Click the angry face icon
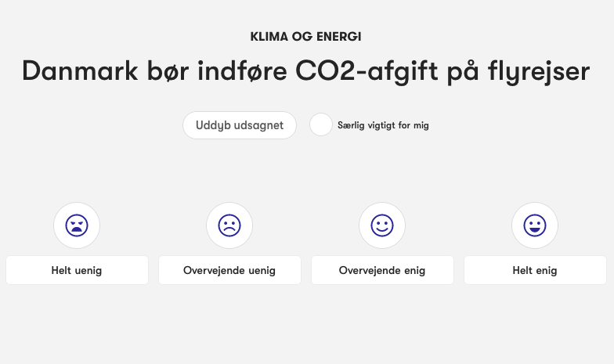 click(x=77, y=225)
